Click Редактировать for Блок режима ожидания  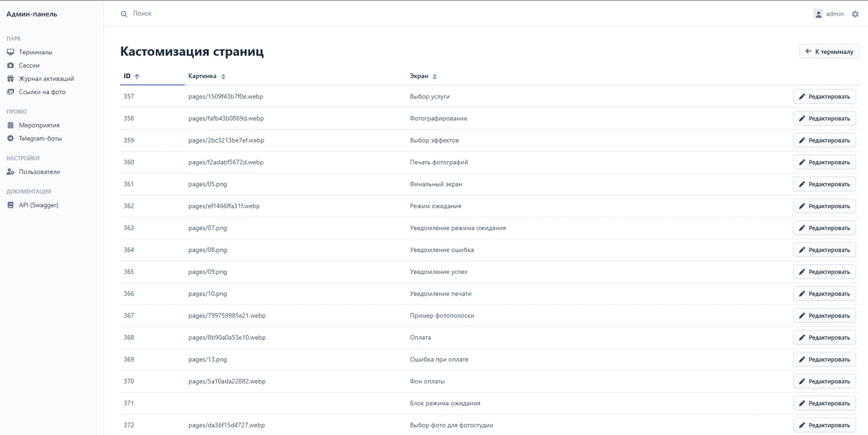pos(825,403)
